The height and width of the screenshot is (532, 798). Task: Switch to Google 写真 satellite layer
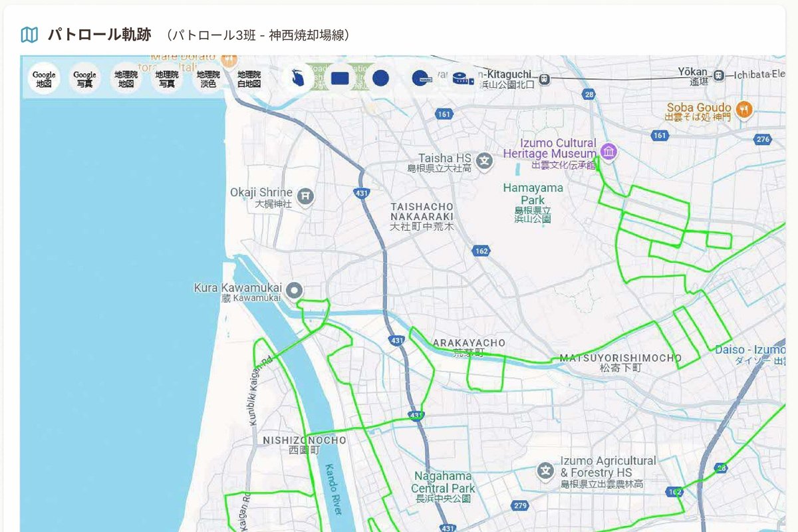click(x=84, y=79)
